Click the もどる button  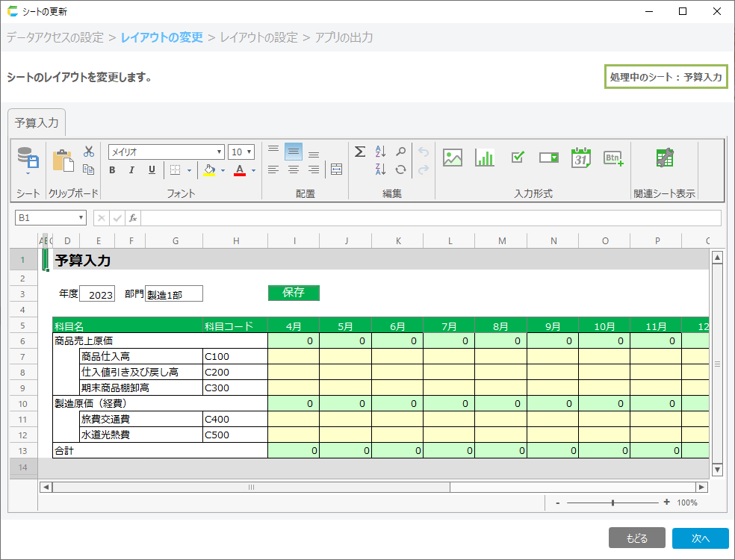[636, 538]
